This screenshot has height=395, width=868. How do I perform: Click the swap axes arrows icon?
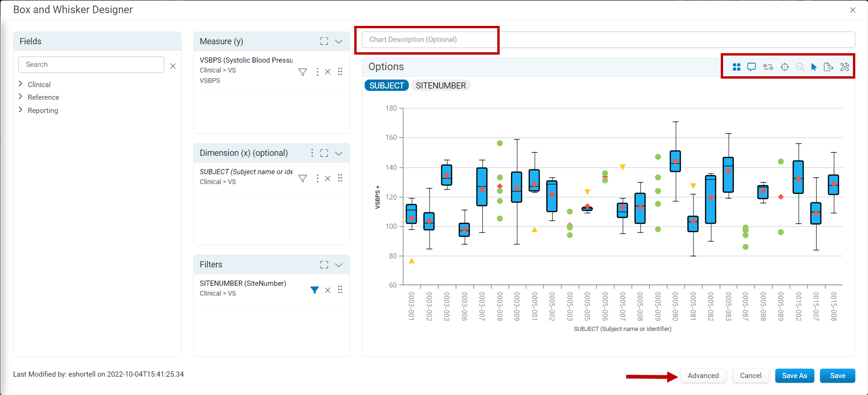pyautogui.click(x=768, y=67)
